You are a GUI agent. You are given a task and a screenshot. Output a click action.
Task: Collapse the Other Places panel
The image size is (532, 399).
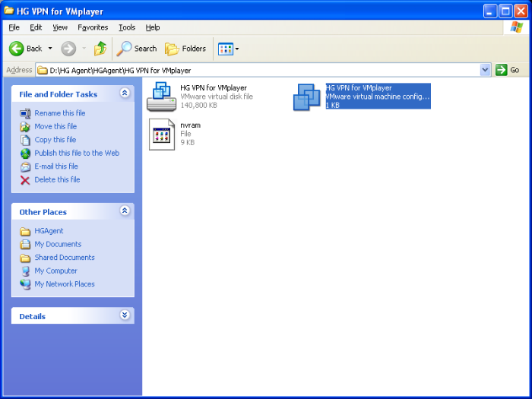125,211
